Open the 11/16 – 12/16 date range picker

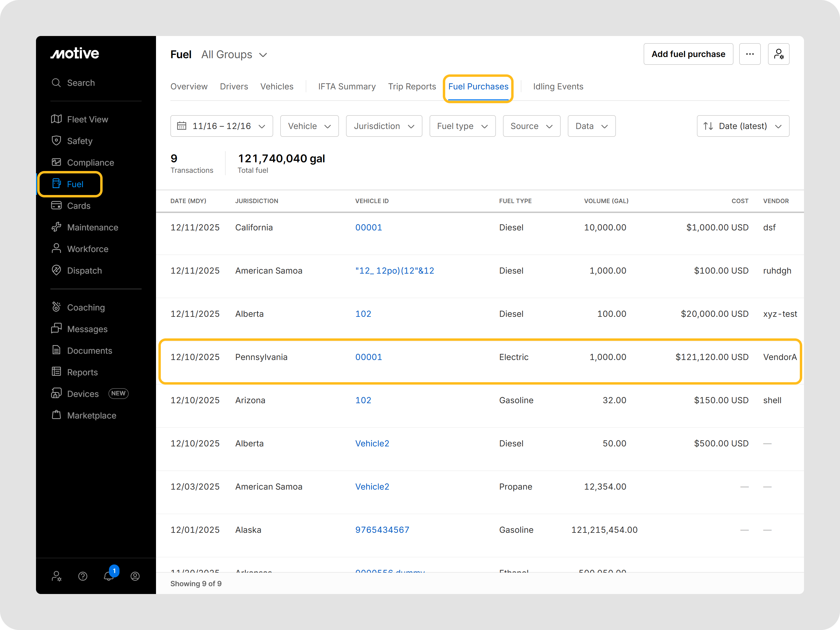(x=221, y=126)
